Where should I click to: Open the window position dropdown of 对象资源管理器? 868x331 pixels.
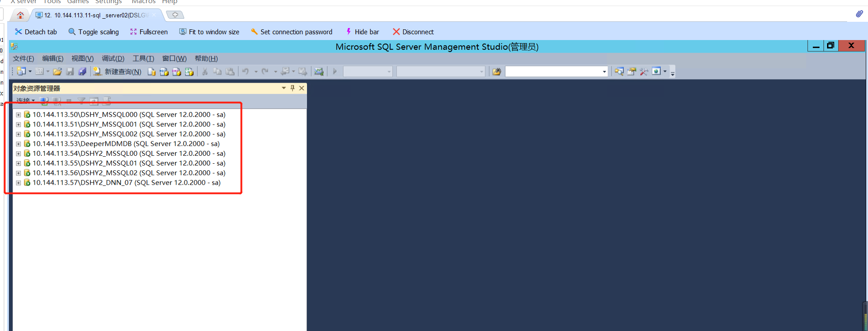(283, 88)
